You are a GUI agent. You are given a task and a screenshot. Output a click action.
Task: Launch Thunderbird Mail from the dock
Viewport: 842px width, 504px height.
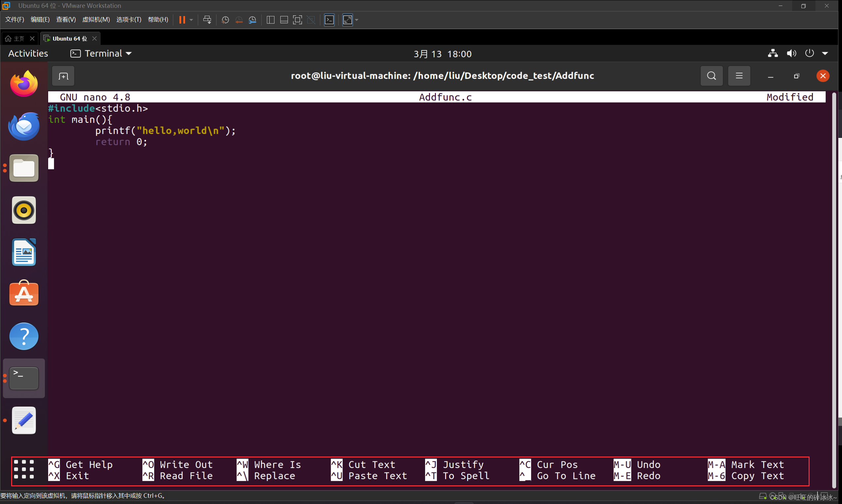point(24,126)
